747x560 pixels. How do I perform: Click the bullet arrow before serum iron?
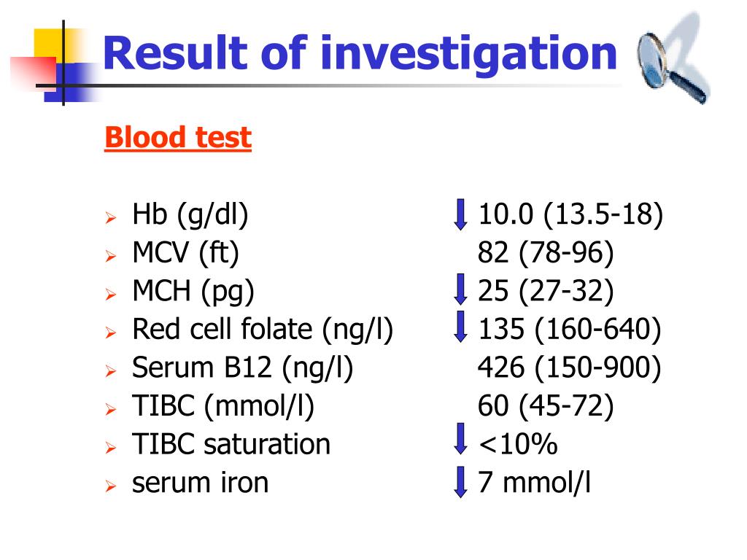click(x=111, y=486)
